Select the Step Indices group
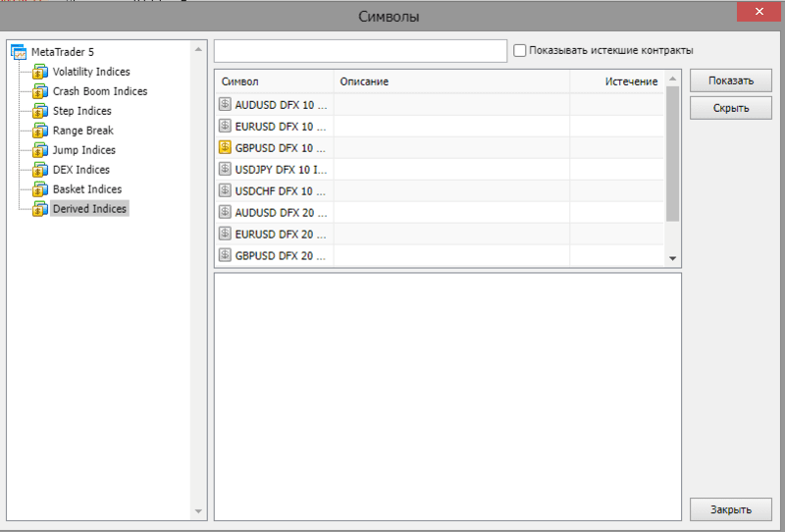 click(x=82, y=111)
